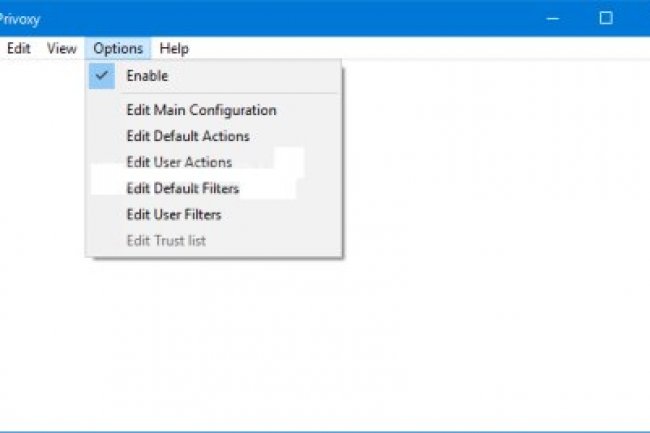Image resolution: width=650 pixels, height=433 pixels.
Task: Open the Edit menu
Action: [19, 48]
